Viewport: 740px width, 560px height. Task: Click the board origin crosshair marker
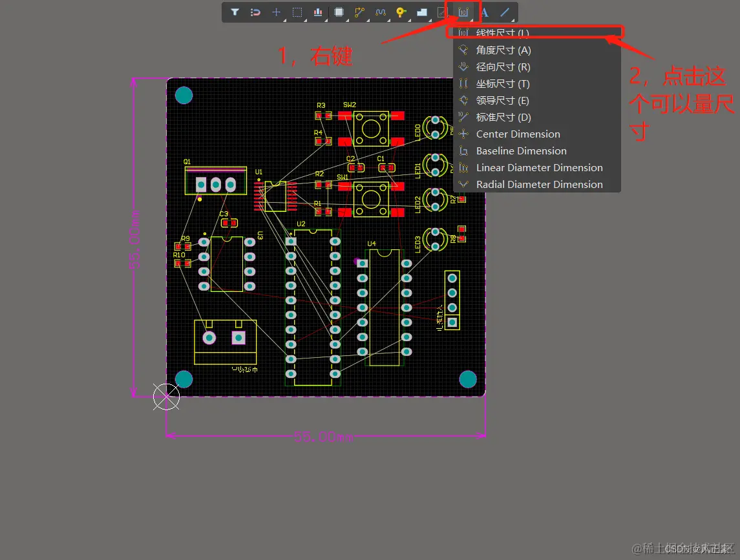[166, 397]
